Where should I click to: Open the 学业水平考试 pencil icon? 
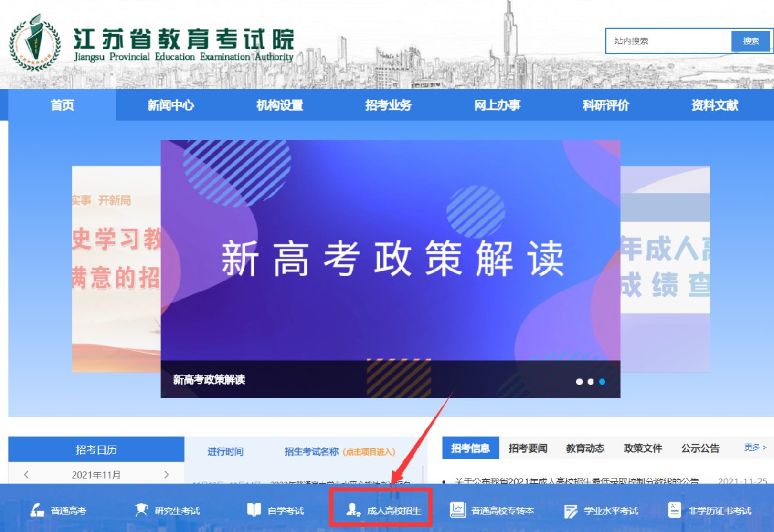570,510
